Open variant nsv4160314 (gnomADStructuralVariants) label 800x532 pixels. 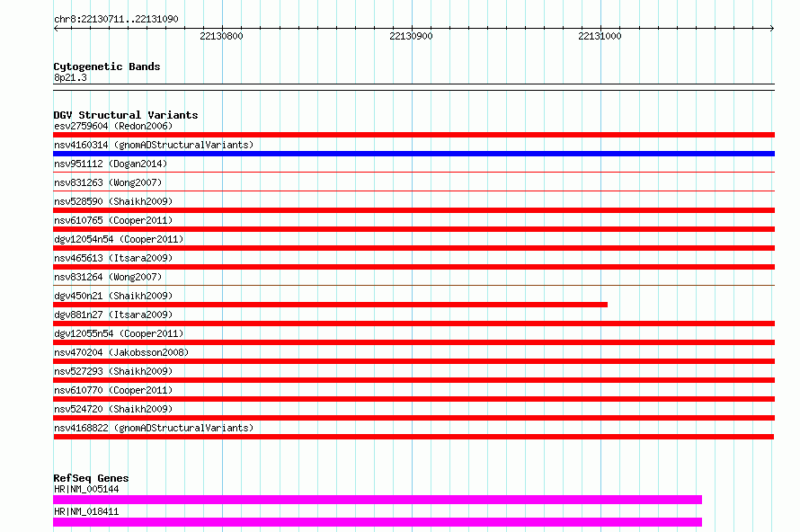(x=154, y=145)
